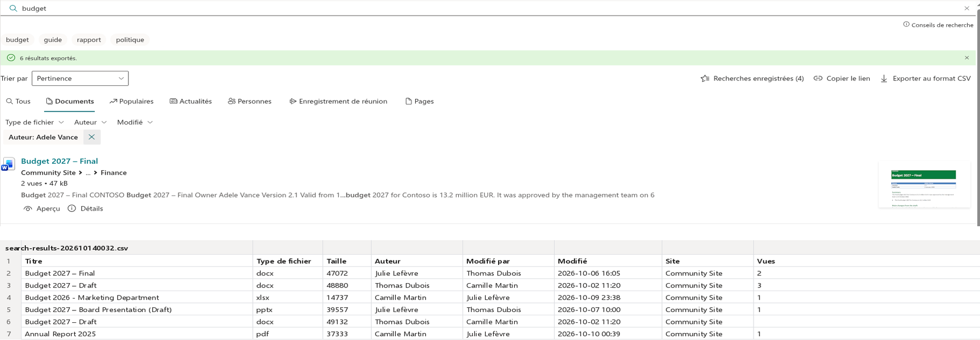The height and width of the screenshot is (340, 980).
Task: Select the Site column header
Action: [x=707, y=261]
